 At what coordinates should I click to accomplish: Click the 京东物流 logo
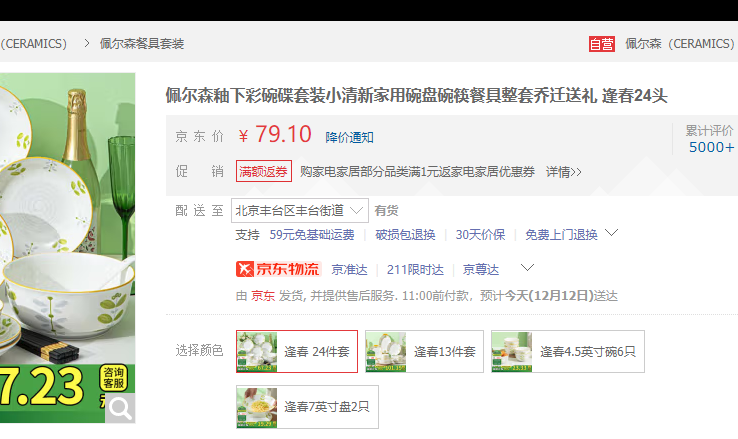click(279, 269)
